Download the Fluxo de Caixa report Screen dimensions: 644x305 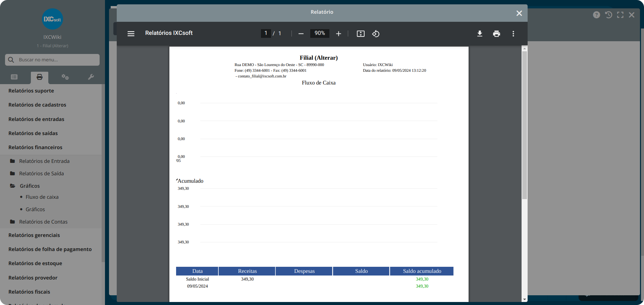(x=480, y=34)
